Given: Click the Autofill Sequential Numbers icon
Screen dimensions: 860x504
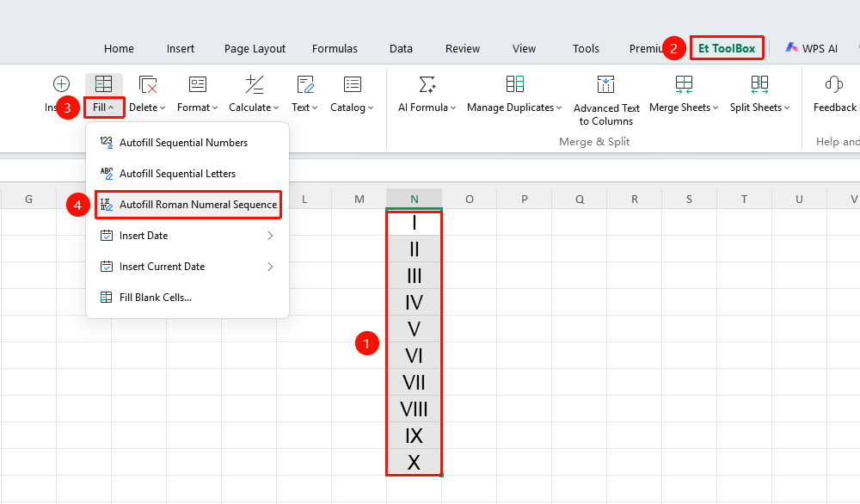Looking at the screenshot, I should [x=106, y=143].
